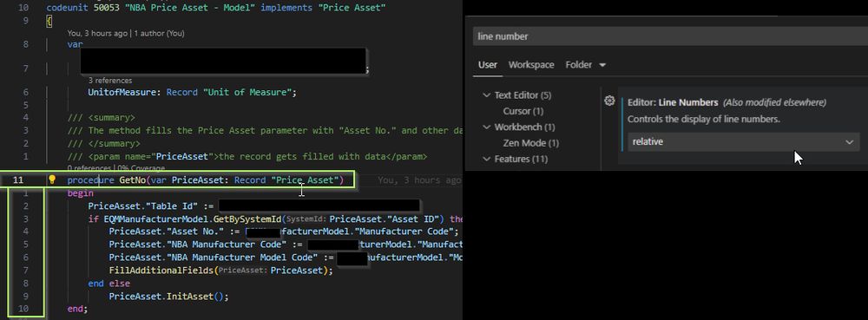Screen dimensions: 868x320
Task: Click the '<param name="PriceAsset">' comment line
Action: [x=247, y=156]
